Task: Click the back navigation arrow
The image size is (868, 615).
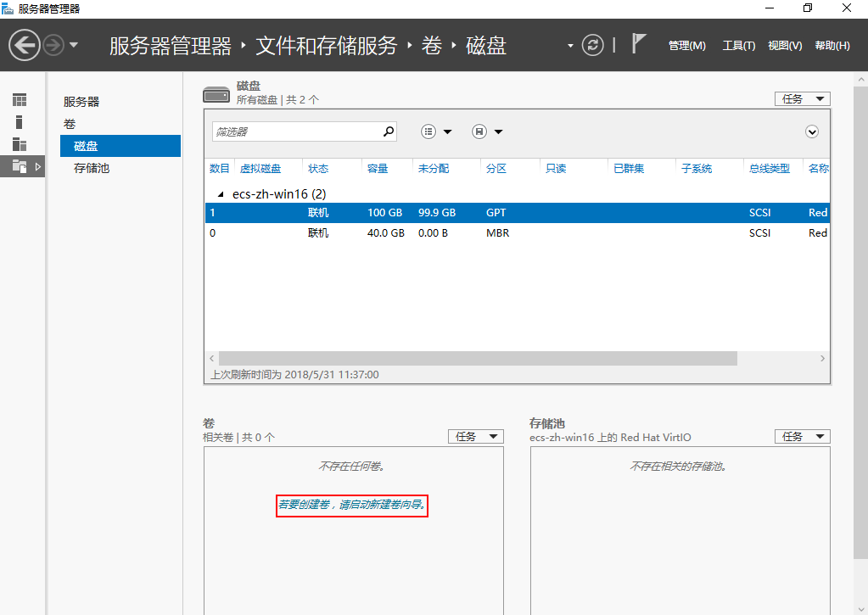Action: 25,45
